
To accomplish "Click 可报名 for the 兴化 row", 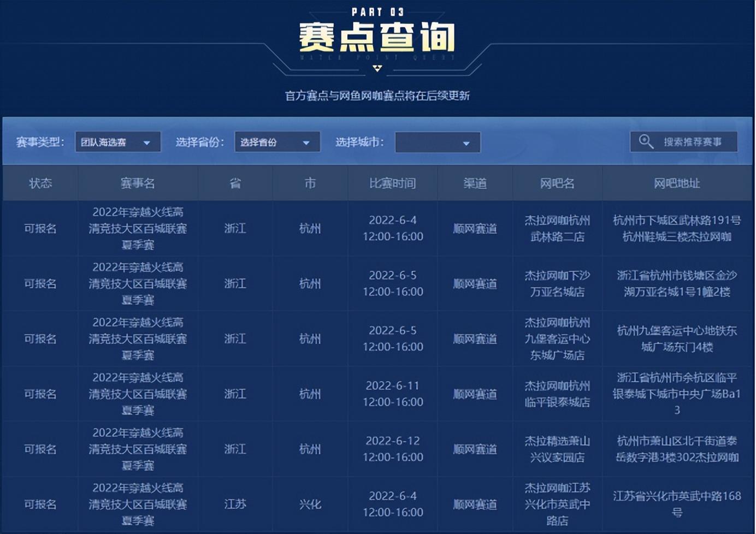I will point(40,505).
